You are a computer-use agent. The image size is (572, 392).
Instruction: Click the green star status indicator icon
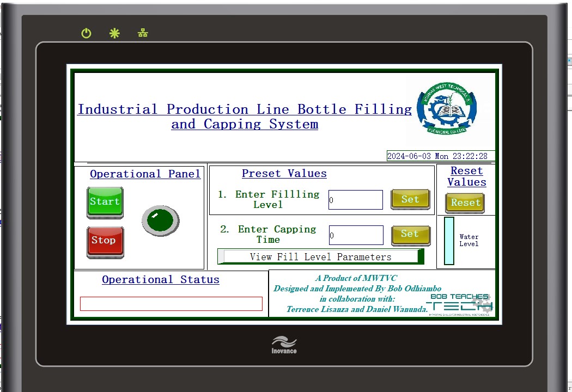[114, 33]
